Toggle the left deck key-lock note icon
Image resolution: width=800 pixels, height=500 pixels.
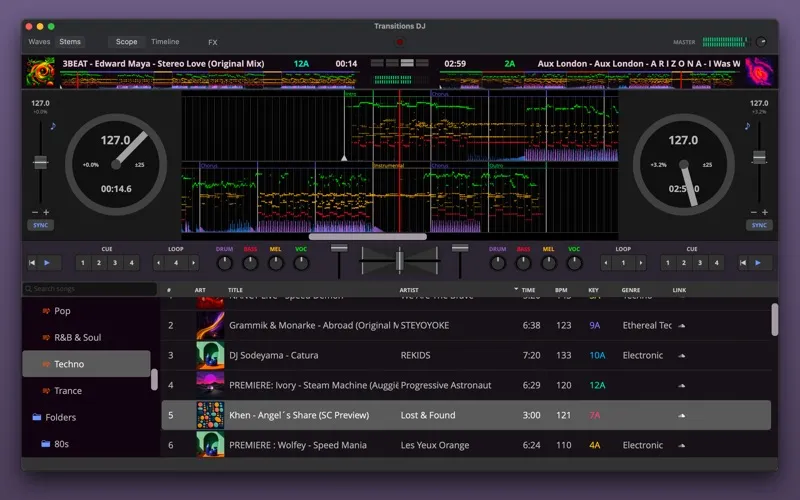point(53,126)
